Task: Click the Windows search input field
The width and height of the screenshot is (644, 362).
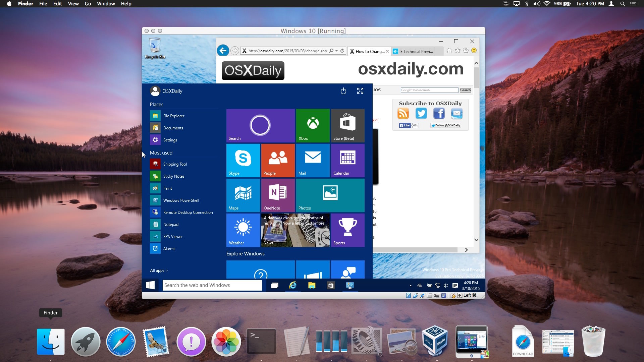Action: (x=212, y=285)
